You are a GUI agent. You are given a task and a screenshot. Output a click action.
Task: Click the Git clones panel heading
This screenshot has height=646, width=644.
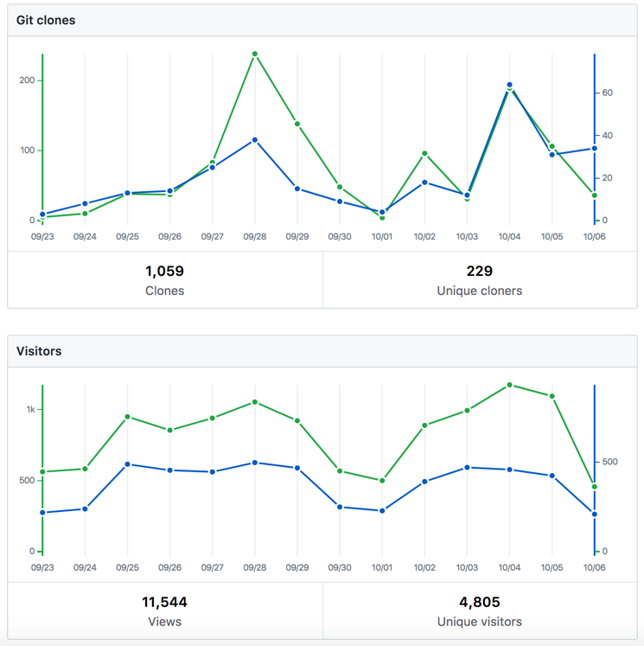46,20
